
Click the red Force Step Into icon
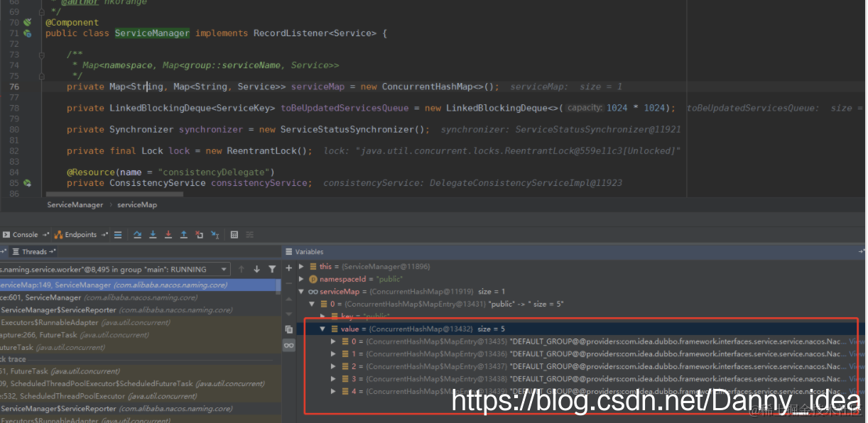168,235
